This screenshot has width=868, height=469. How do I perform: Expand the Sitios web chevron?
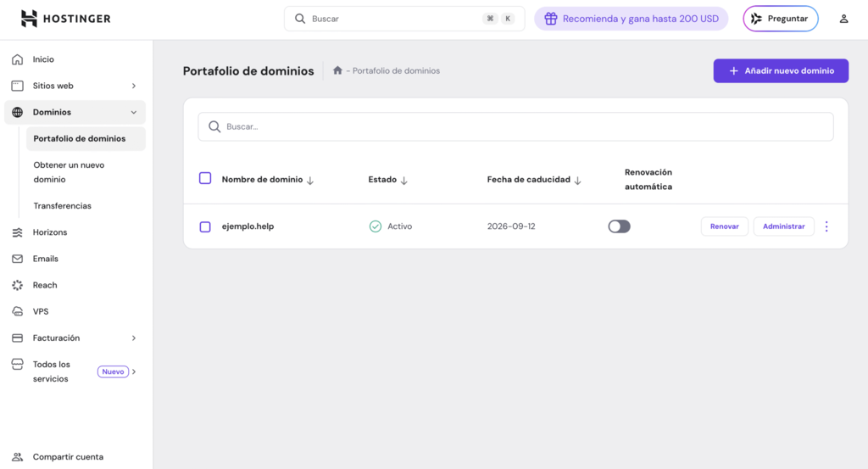[x=133, y=86]
